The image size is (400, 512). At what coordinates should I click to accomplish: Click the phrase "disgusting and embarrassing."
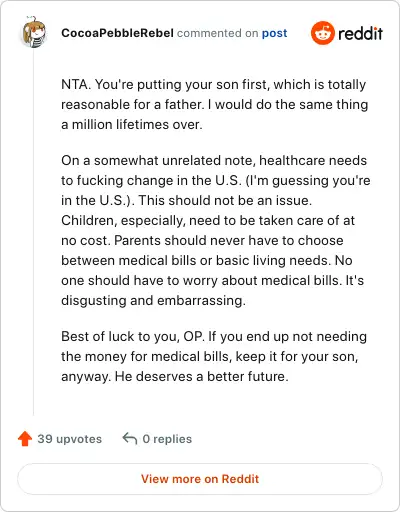153,300
